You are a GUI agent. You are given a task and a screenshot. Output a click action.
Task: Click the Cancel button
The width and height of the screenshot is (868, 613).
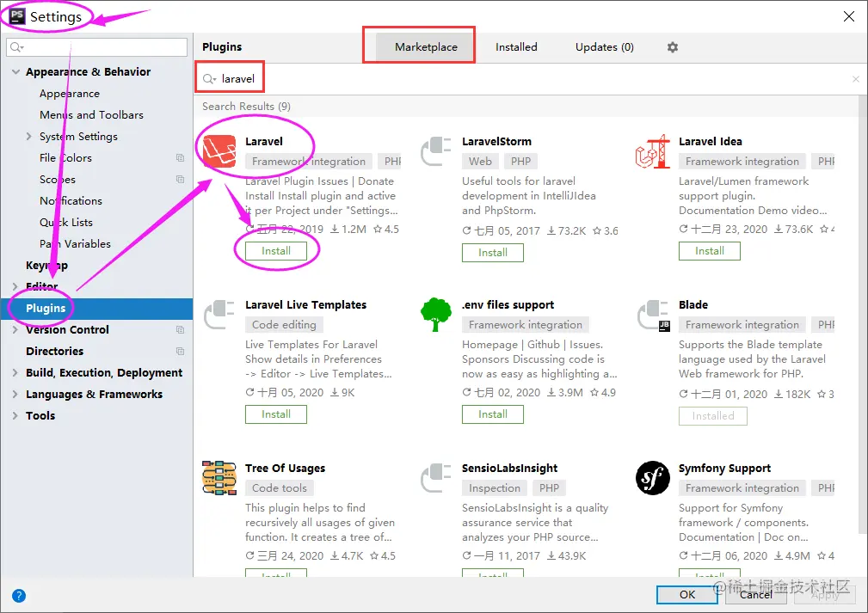pyautogui.click(x=755, y=594)
